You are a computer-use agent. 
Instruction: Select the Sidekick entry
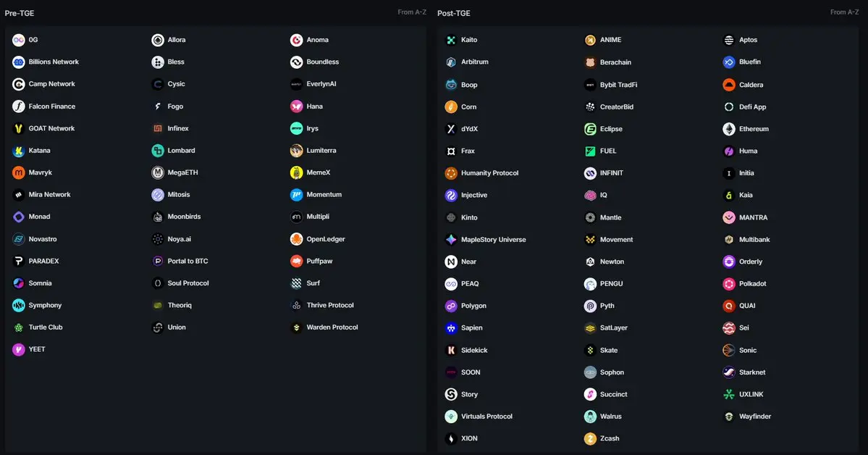pos(467,350)
